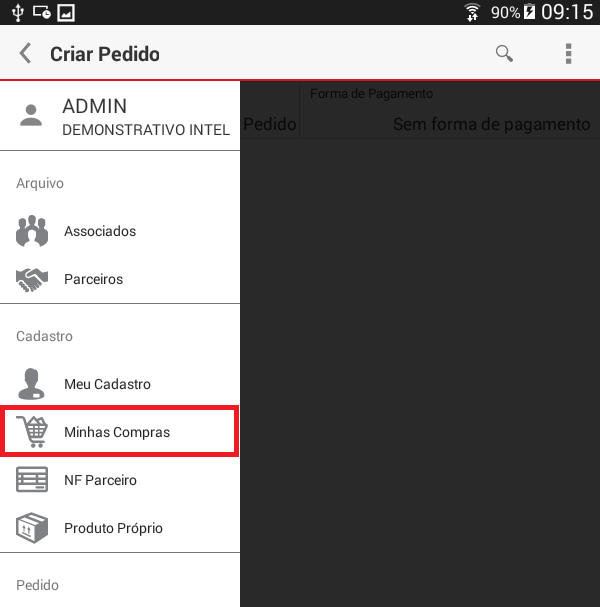Select Produto Próprio item
This screenshot has width=600, height=607.
(x=120, y=528)
